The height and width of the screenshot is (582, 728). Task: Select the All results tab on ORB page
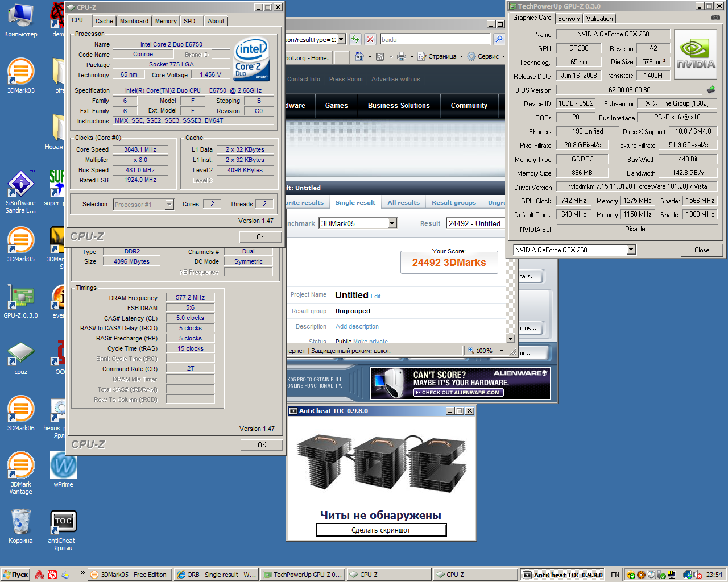coord(403,202)
